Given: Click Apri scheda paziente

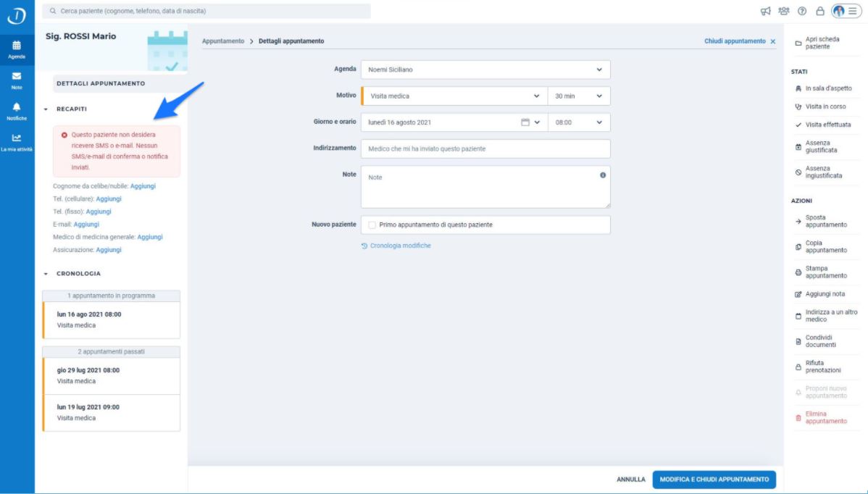Looking at the screenshot, I should (818, 43).
